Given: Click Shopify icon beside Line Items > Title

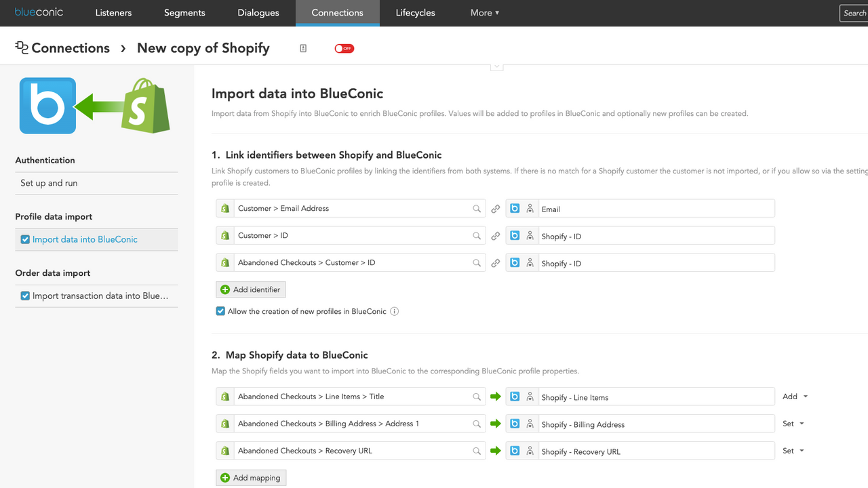Looking at the screenshot, I should [225, 396].
